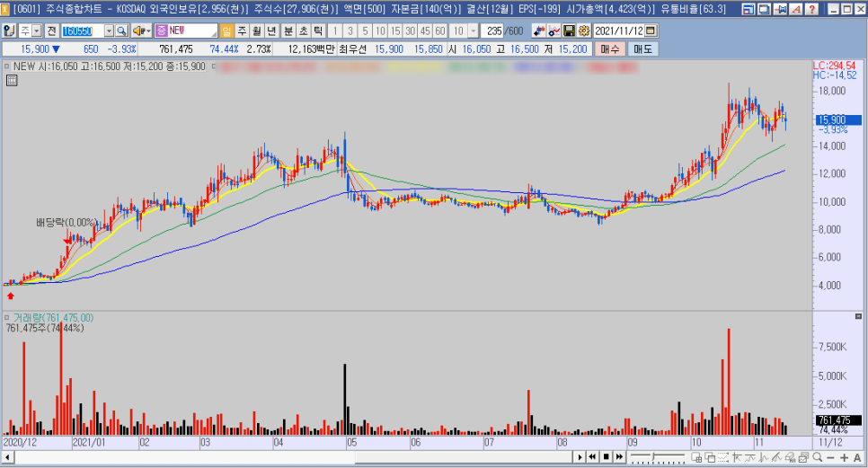Select the 3 interval button
The width and height of the screenshot is (868, 468).
click(x=350, y=31)
